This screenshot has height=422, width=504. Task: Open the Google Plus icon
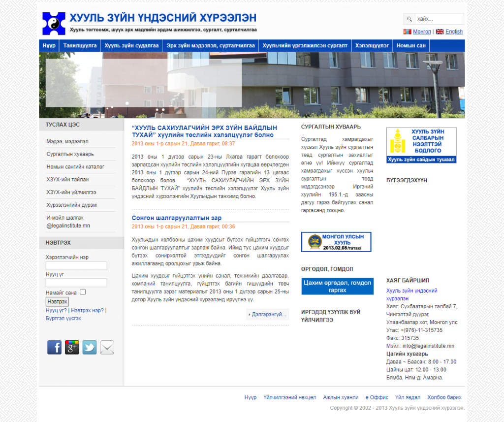click(x=72, y=347)
